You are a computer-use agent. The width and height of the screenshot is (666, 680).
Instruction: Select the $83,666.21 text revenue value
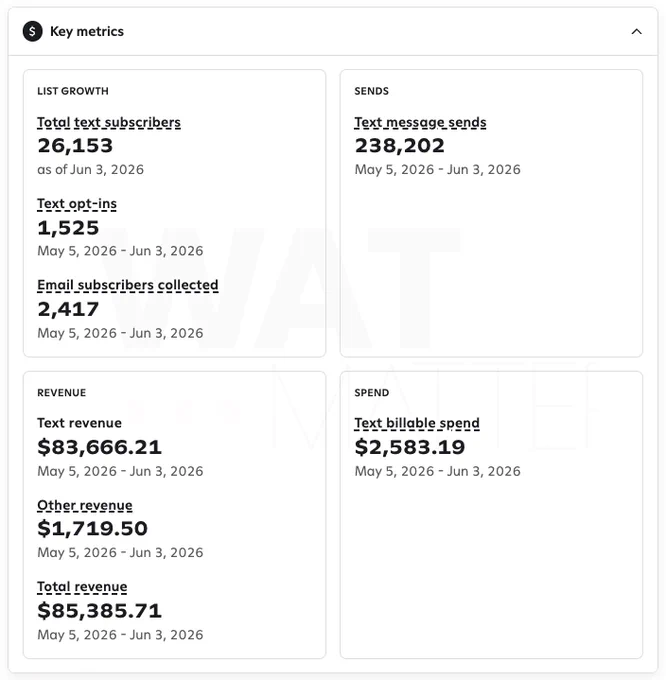point(99,447)
